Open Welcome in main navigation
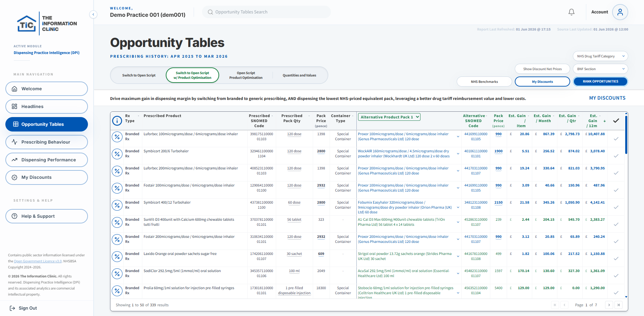 (x=47, y=89)
